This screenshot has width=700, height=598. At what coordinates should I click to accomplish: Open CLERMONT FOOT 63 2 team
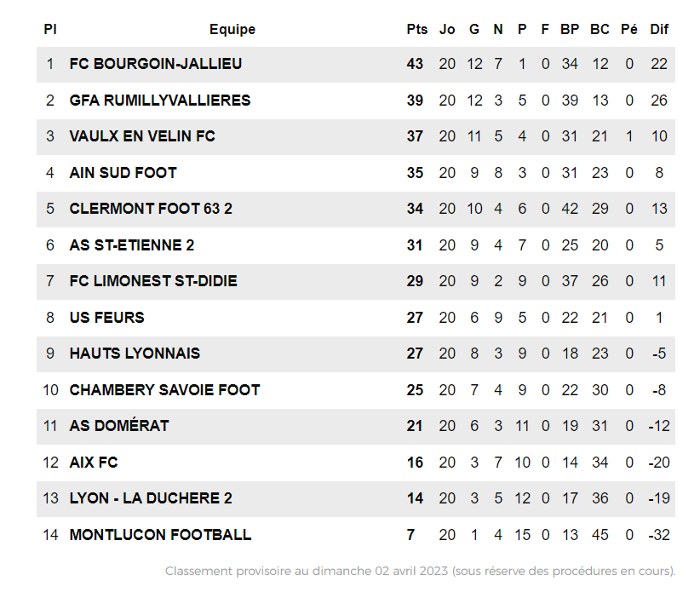[x=151, y=209]
